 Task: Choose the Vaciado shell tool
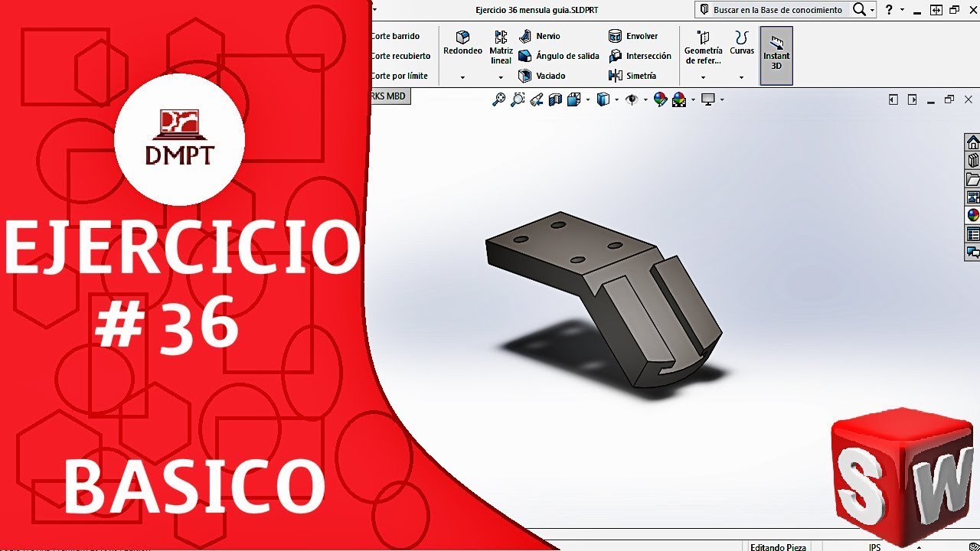(542, 76)
